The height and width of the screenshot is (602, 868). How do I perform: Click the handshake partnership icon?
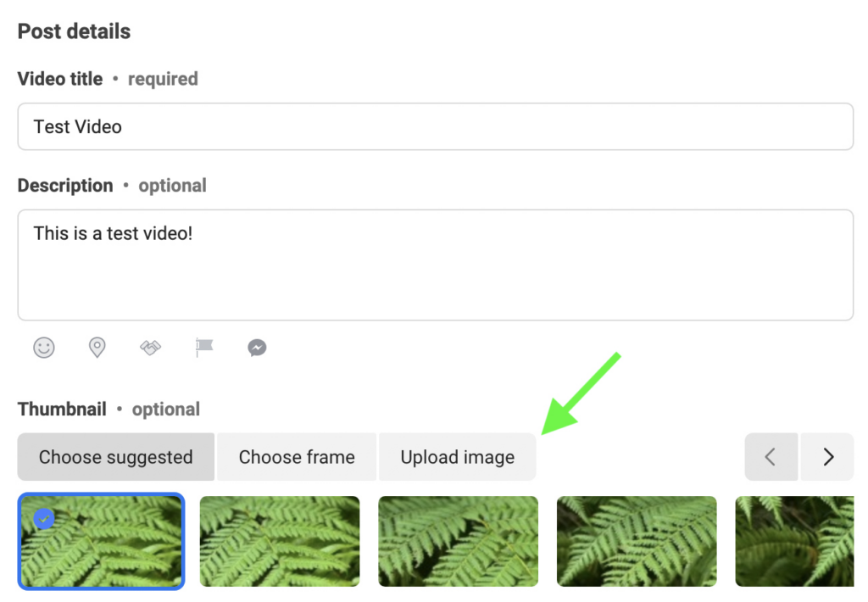click(x=150, y=348)
